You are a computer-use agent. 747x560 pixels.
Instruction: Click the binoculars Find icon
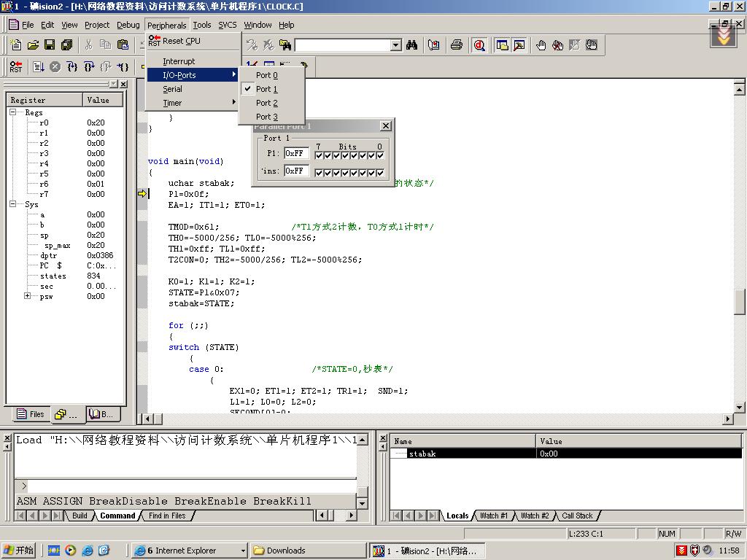[x=412, y=45]
